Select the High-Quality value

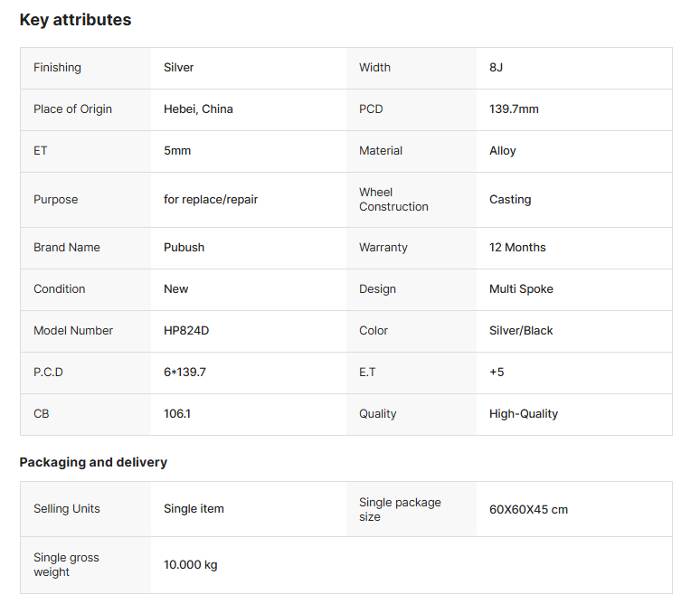tap(524, 414)
